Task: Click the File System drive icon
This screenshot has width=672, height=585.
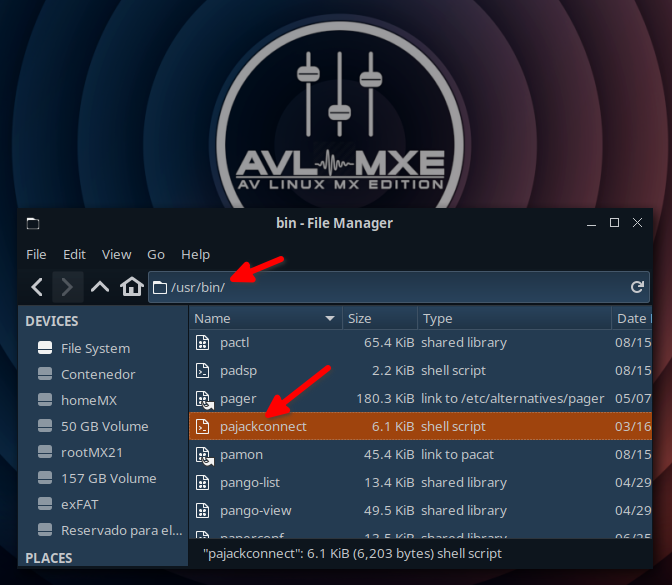Action: (x=45, y=348)
